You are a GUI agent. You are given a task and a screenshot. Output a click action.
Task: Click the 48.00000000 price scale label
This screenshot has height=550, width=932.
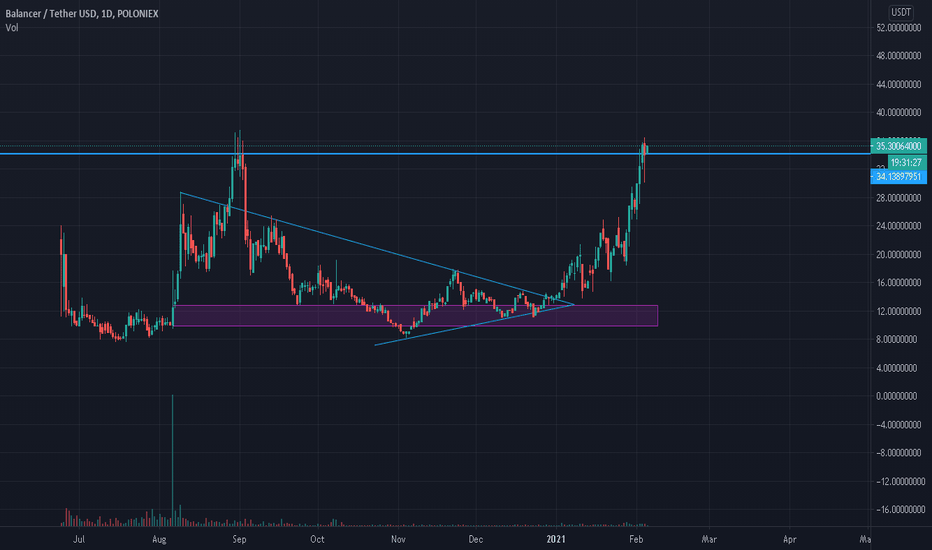pos(898,56)
